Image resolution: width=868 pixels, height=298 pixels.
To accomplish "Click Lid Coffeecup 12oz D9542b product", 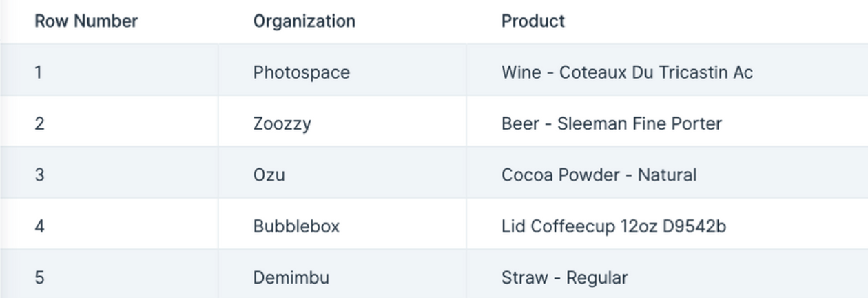I will tap(613, 226).
